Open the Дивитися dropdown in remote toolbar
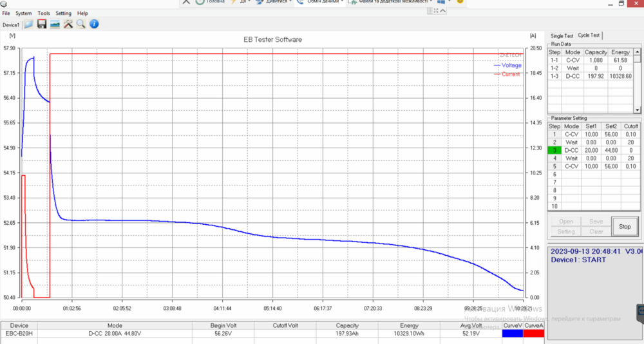Viewport: 644px width, 344px height. [274, 2]
